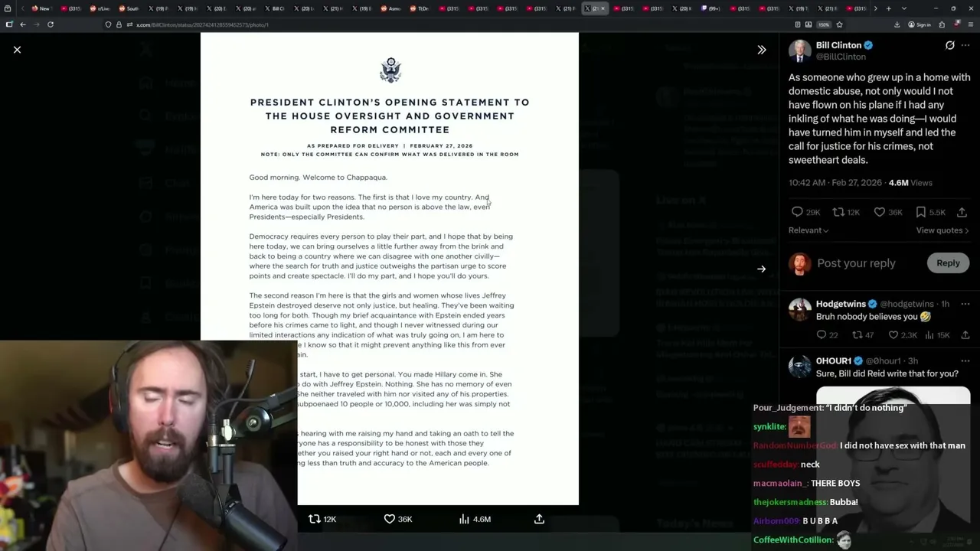The height and width of the screenshot is (551, 980).
Task: Open the Bill Clinton profile name link
Action: [x=838, y=45]
